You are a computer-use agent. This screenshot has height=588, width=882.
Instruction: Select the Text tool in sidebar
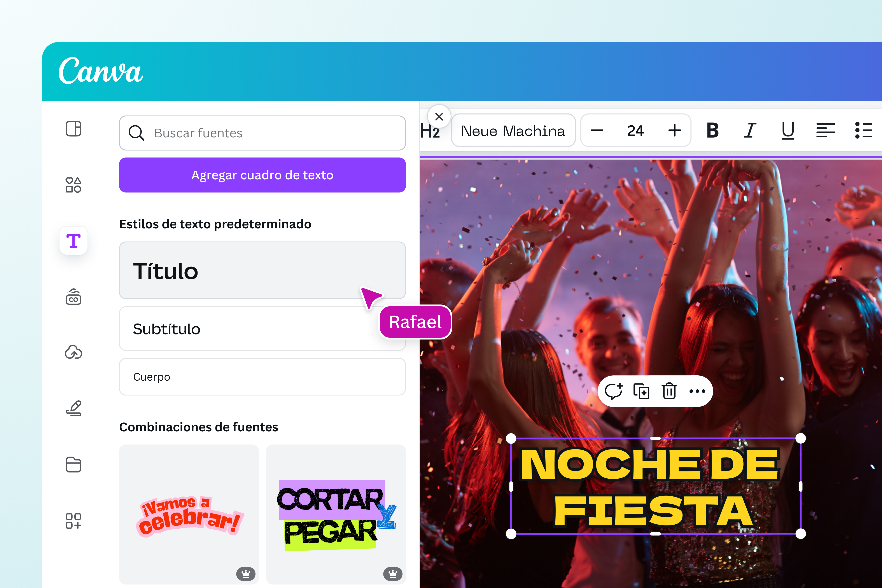pos(73,241)
